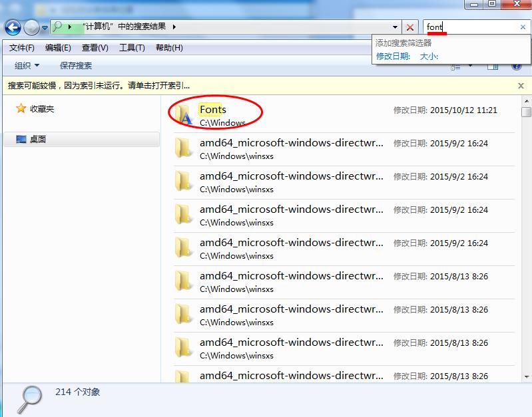Open the view options dropdown arrow
Screen dimensions: 532x417
click(x=470, y=65)
